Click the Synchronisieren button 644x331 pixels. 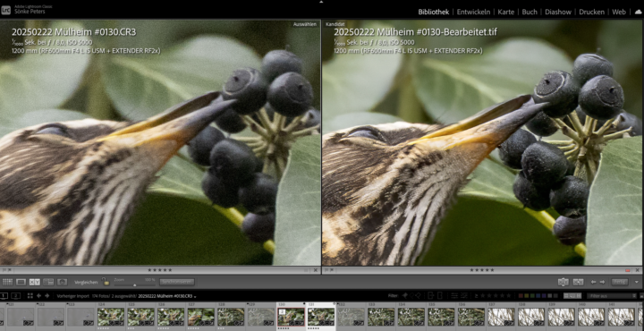click(176, 282)
